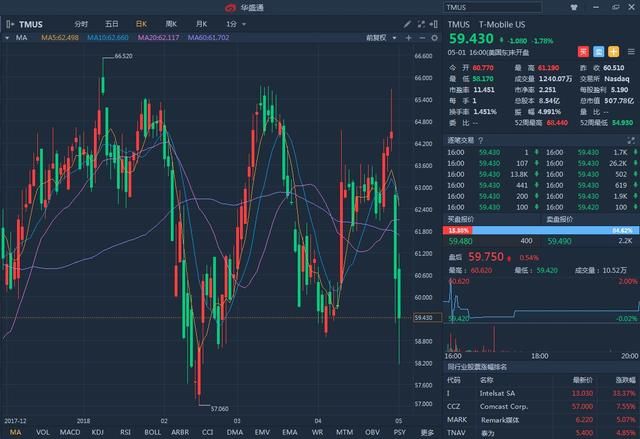Image resolution: width=640 pixels, height=439 pixels.
Task: Expand the tick-by-tick trades panel
Action: [x=631, y=140]
